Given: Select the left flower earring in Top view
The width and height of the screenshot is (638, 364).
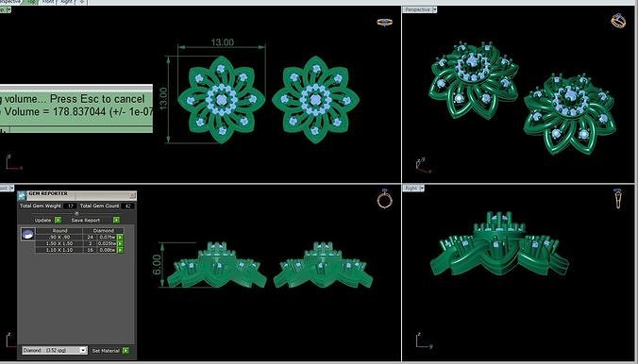Looking at the screenshot, I should tap(222, 100).
